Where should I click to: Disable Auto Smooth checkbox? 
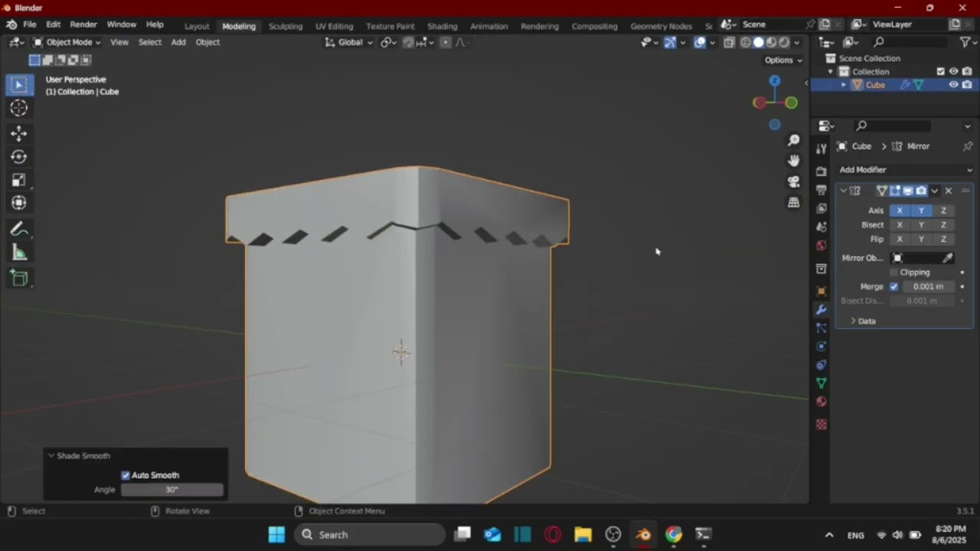coord(126,475)
